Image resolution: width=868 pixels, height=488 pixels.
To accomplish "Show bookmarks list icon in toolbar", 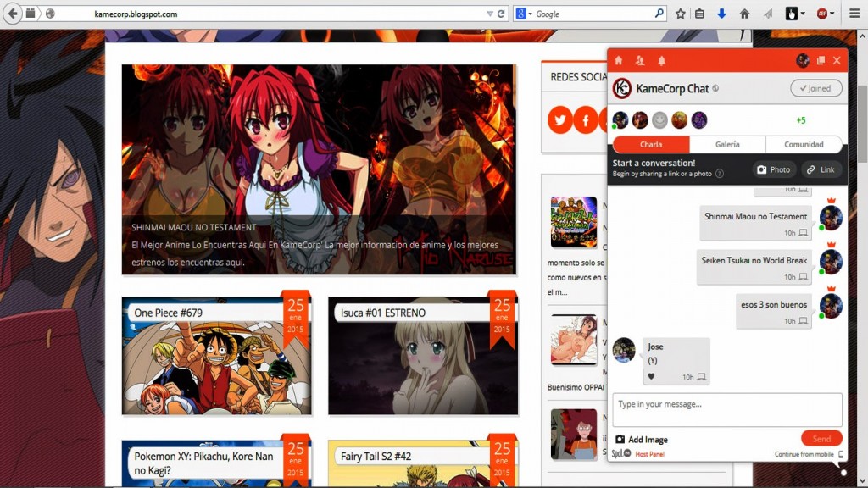I will (699, 14).
